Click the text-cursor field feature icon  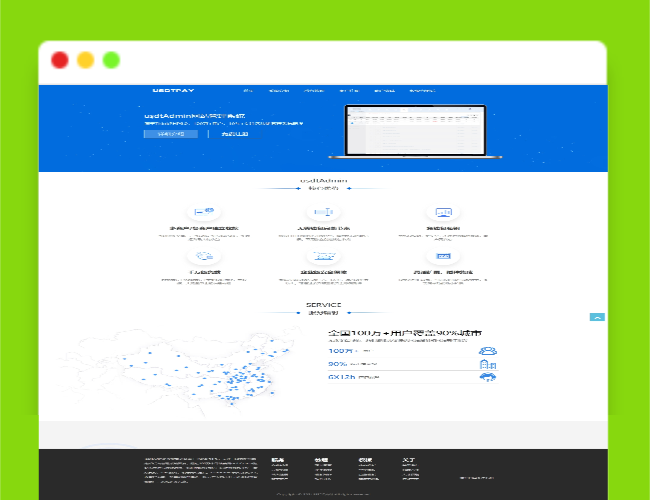323,212
